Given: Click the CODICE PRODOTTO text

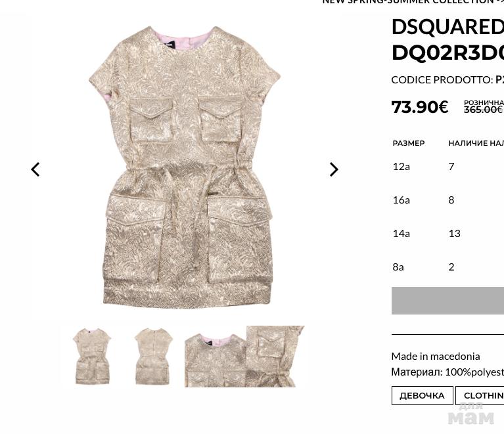Looking at the screenshot, I should (x=442, y=79).
